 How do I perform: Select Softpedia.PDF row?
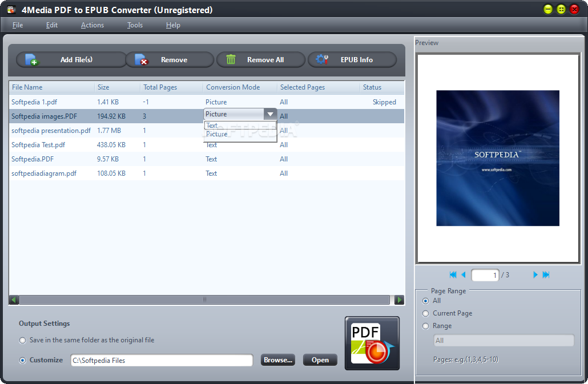(207, 159)
